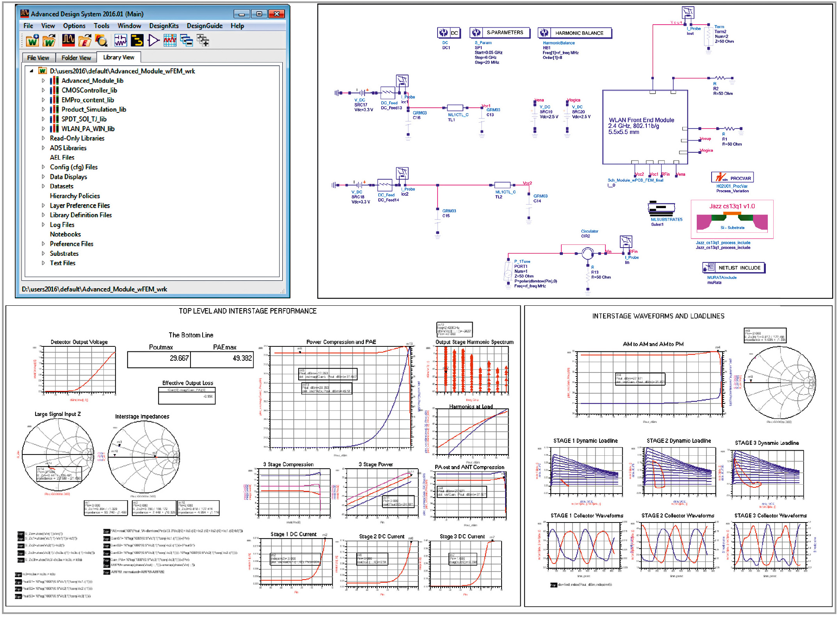
Task: Open an existing workspace
Action: pyautogui.click(x=48, y=41)
